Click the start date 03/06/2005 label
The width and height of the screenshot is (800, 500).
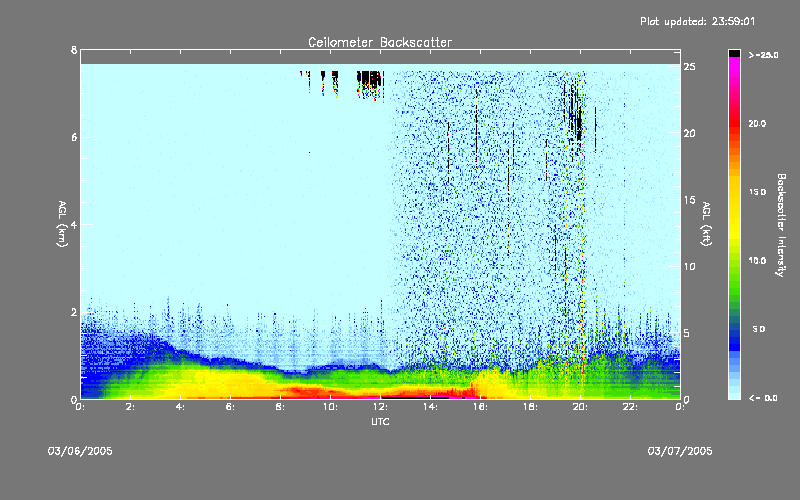(x=80, y=451)
